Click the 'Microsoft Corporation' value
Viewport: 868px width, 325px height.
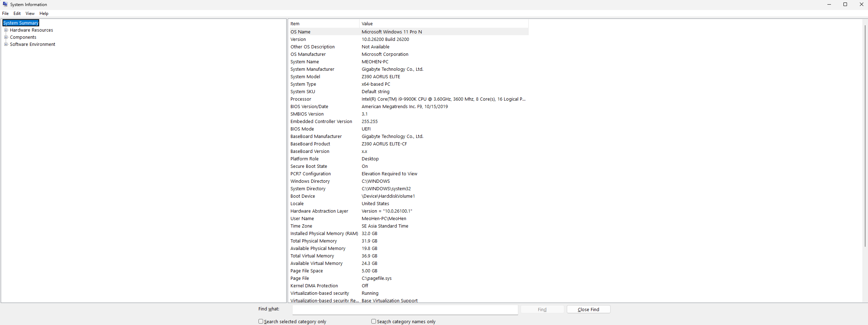point(385,54)
